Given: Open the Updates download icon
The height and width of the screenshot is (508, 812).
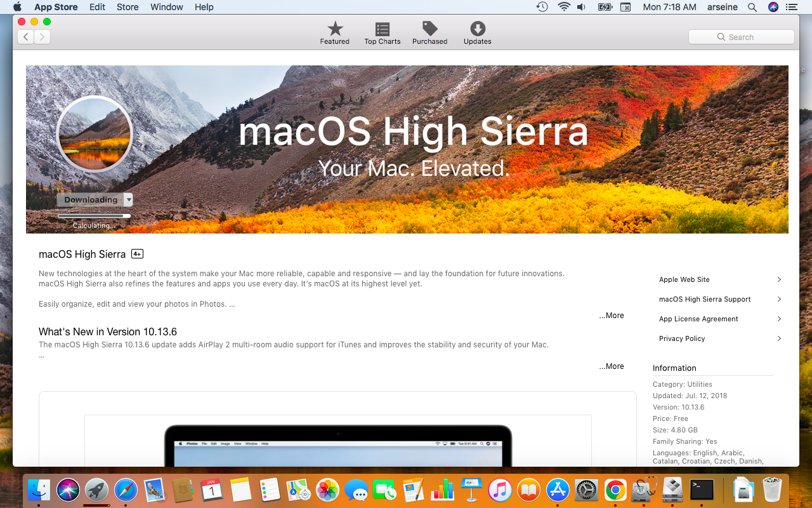Looking at the screenshot, I should [x=477, y=29].
